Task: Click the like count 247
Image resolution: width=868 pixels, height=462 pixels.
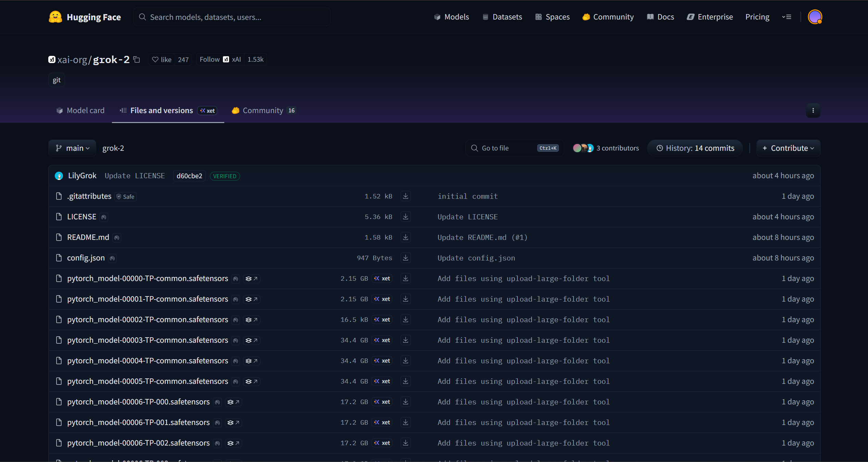Action: coord(183,60)
